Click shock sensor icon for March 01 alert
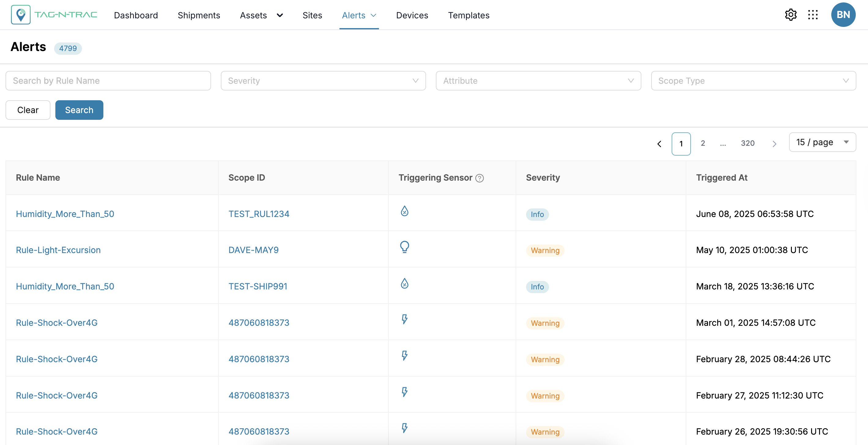 pos(404,319)
